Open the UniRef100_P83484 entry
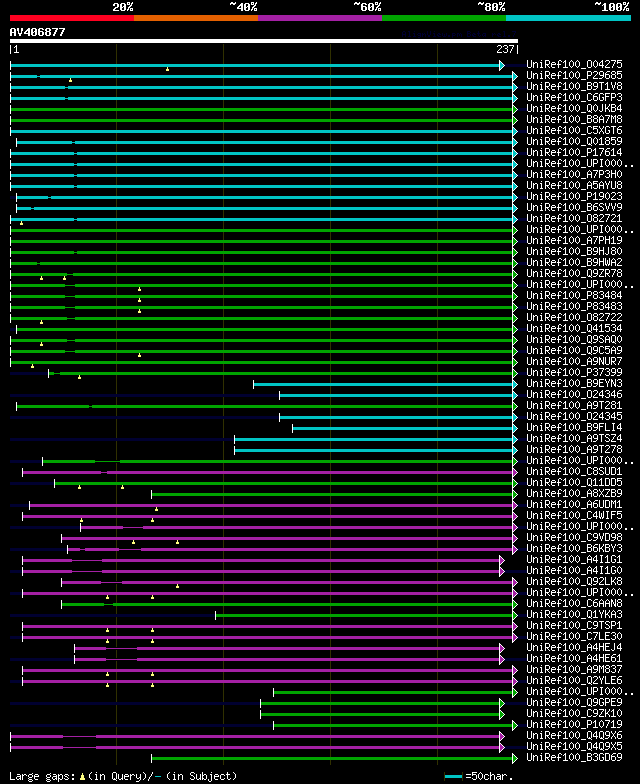Viewport: 640px width, 784px height. coord(574,296)
